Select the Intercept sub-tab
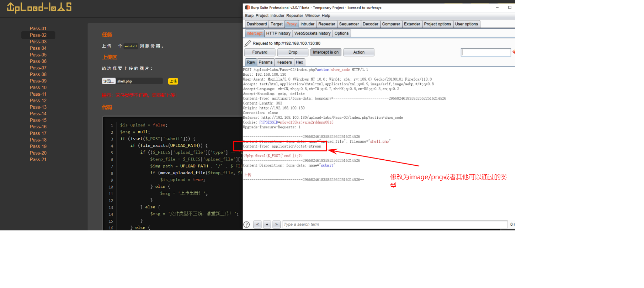 [x=255, y=33]
